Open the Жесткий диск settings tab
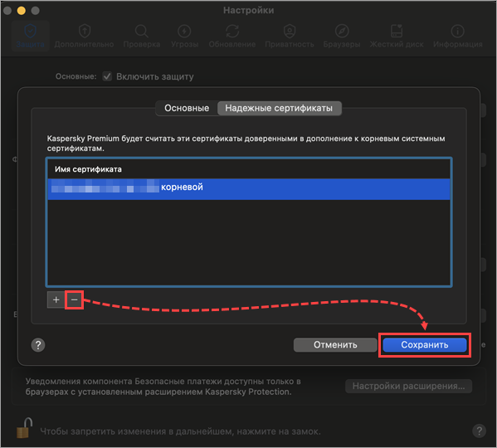The image size is (497, 448). pos(397,37)
